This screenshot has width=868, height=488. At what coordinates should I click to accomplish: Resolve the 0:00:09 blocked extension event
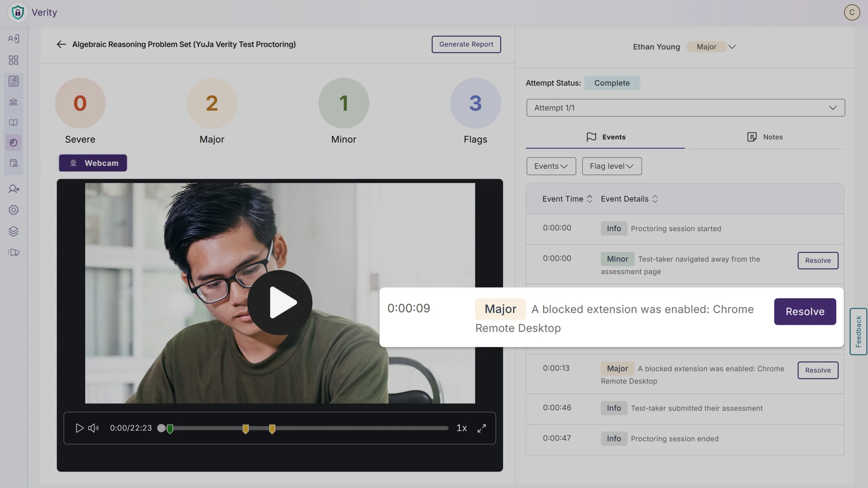coord(805,311)
